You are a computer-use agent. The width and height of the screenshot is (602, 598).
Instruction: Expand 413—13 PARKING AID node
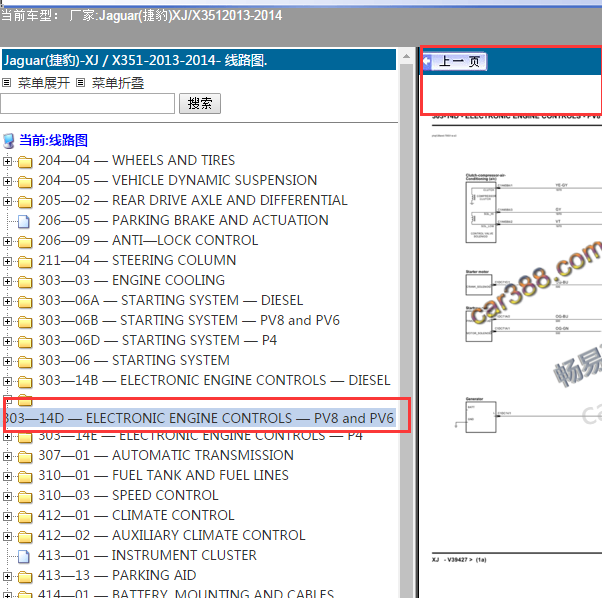coord(7,577)
